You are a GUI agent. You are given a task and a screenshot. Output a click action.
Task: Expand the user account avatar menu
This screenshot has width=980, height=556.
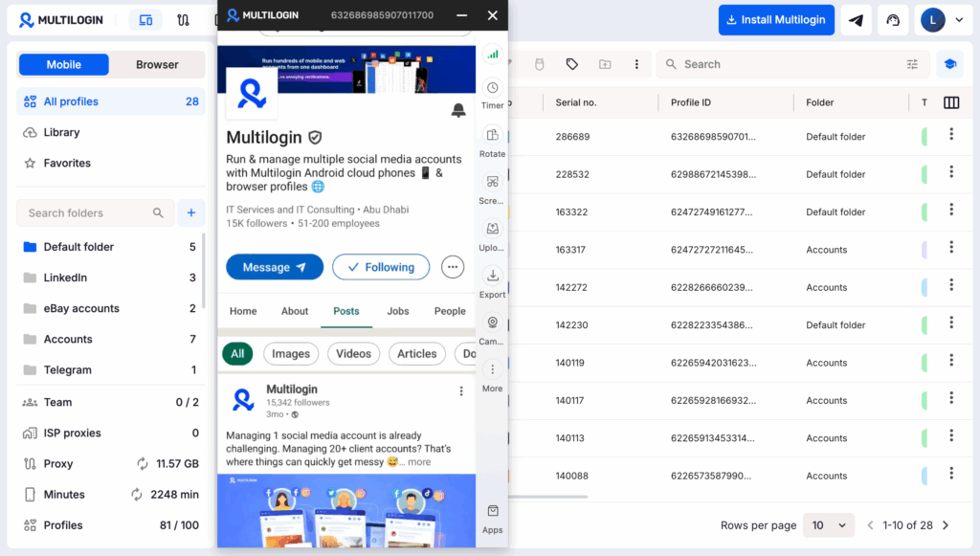tap(943, 20)
